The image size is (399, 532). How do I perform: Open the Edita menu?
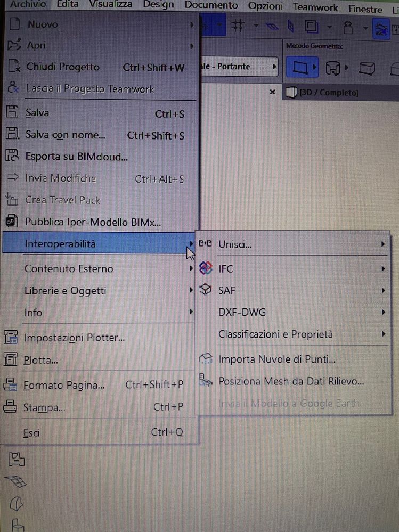[x=68, y=4]
